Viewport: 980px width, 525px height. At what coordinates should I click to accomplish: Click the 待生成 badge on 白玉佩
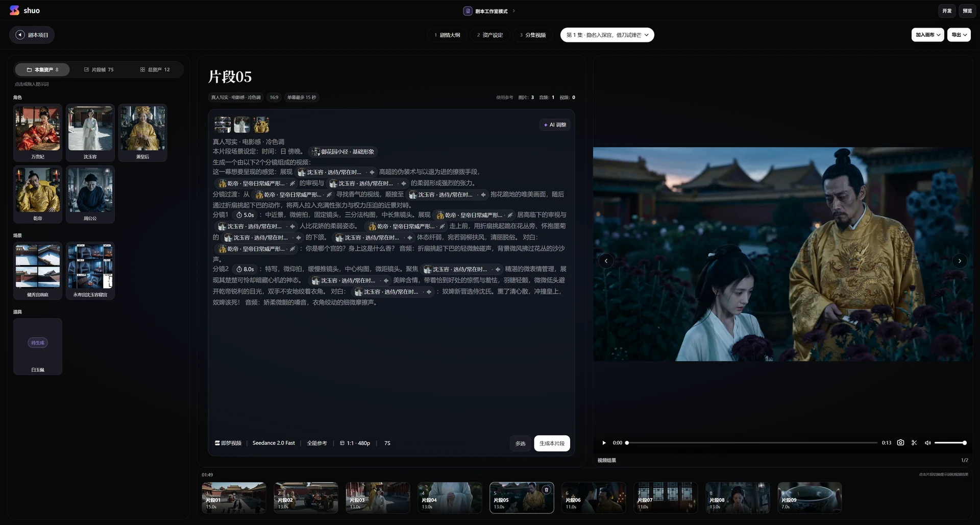pos(38,343)
